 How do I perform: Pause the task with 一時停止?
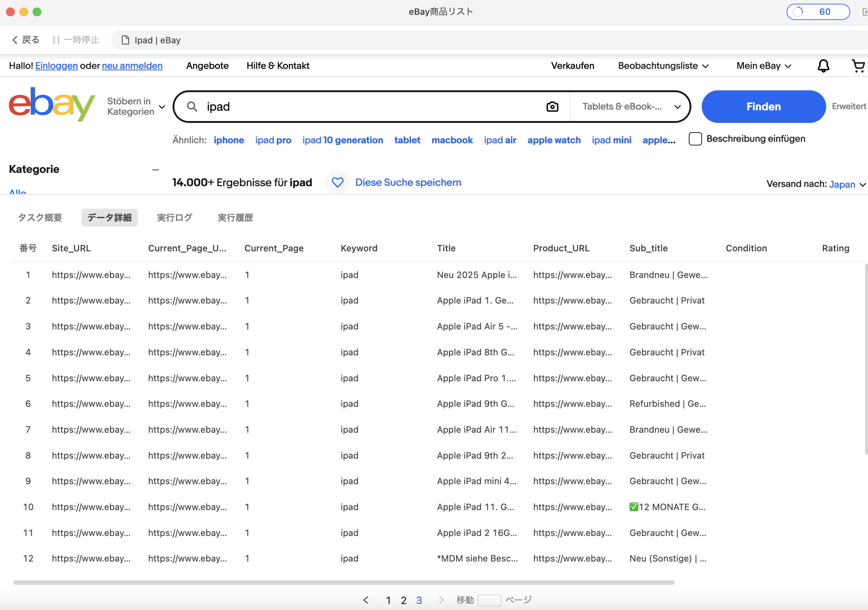click(x=76, y=40)
